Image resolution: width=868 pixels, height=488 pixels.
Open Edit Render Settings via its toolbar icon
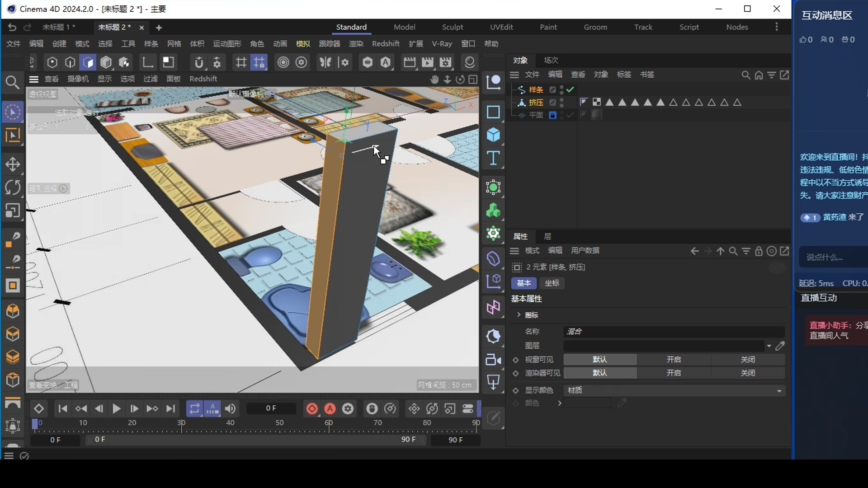pyautogui.click(x=446, y=62)
